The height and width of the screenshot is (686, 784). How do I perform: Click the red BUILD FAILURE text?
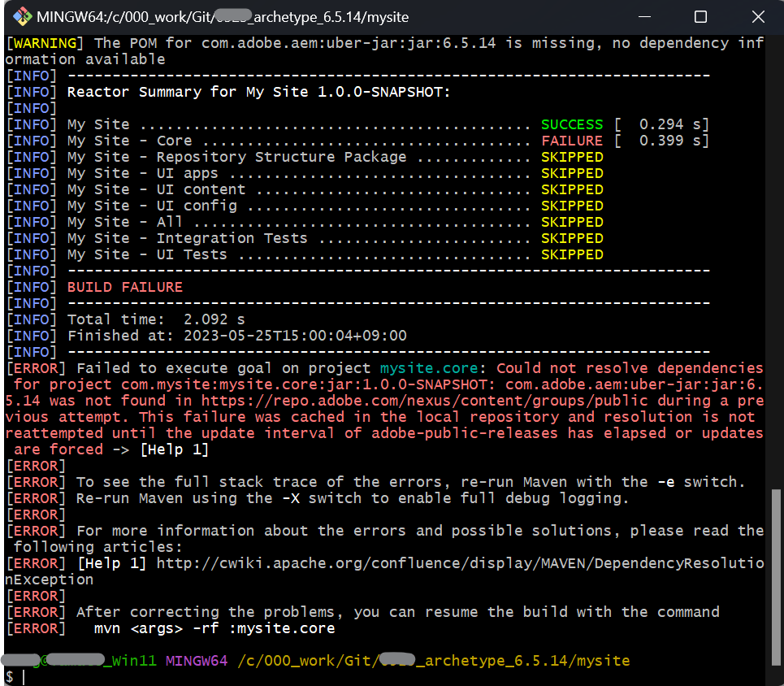click(x=125, y=287)
